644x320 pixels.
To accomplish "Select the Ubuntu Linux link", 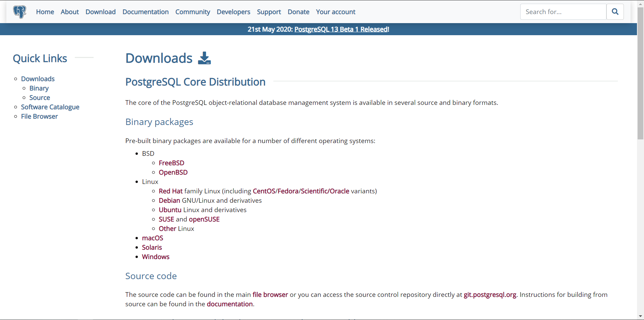I will (x=169, y=210).
